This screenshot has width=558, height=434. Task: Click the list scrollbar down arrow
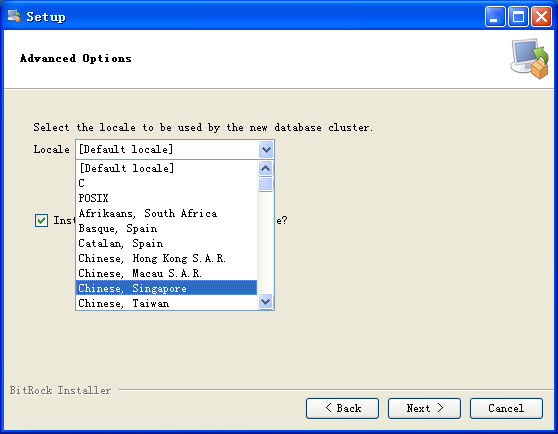pos(265,302)
